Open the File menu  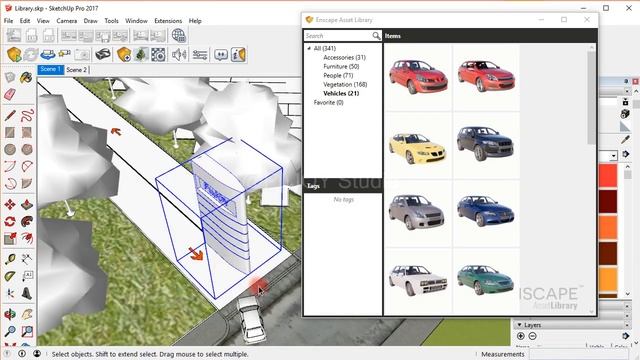(8, 20)
